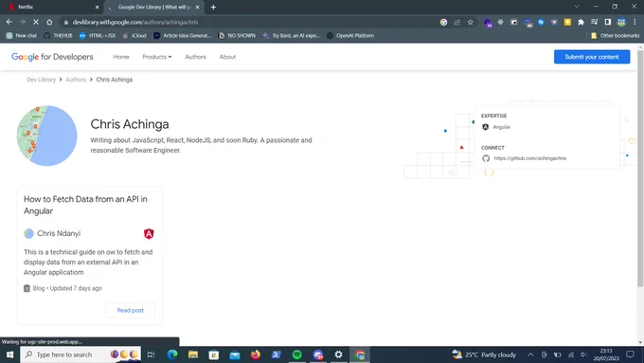
Task: Open the Windows Start menu
Action: pos(9,354)
